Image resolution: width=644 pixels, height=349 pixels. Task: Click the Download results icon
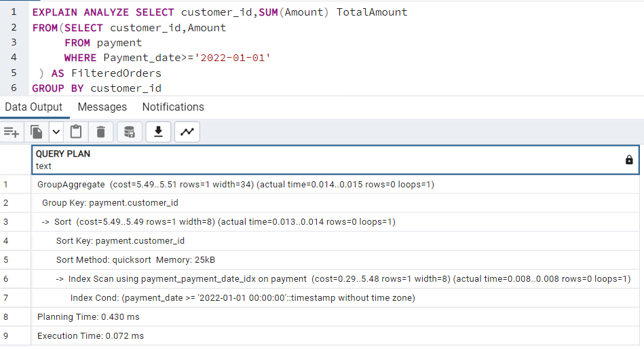pos(158,132)
